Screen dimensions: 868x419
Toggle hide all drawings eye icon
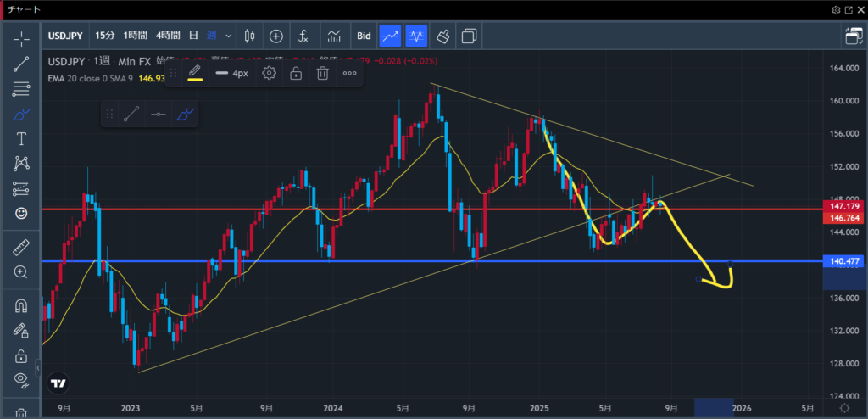coord(21,380)
